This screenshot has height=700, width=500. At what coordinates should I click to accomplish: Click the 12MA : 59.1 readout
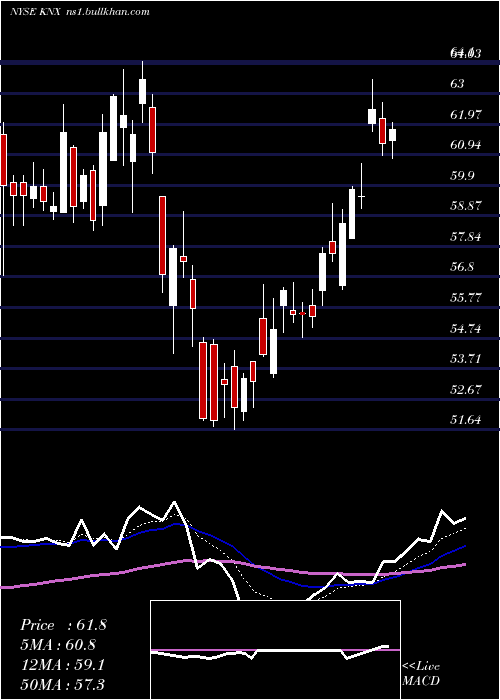62,665
